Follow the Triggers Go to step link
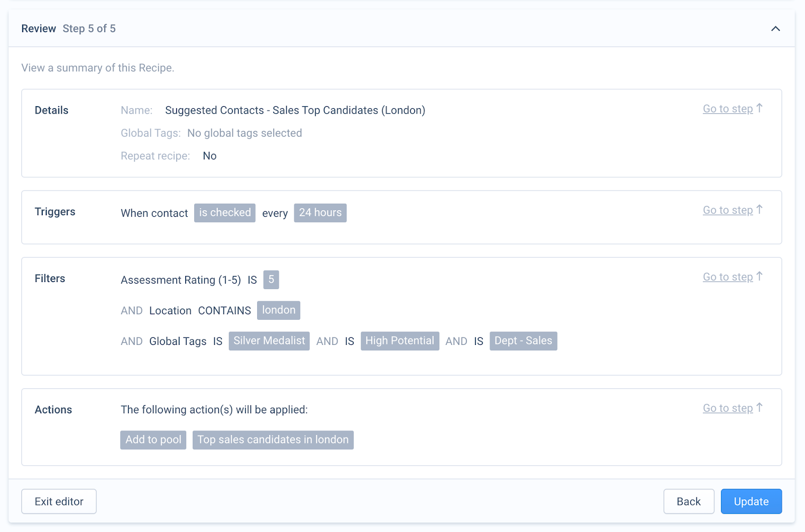The height and width of the screenshot is (532, 805). 728,210
